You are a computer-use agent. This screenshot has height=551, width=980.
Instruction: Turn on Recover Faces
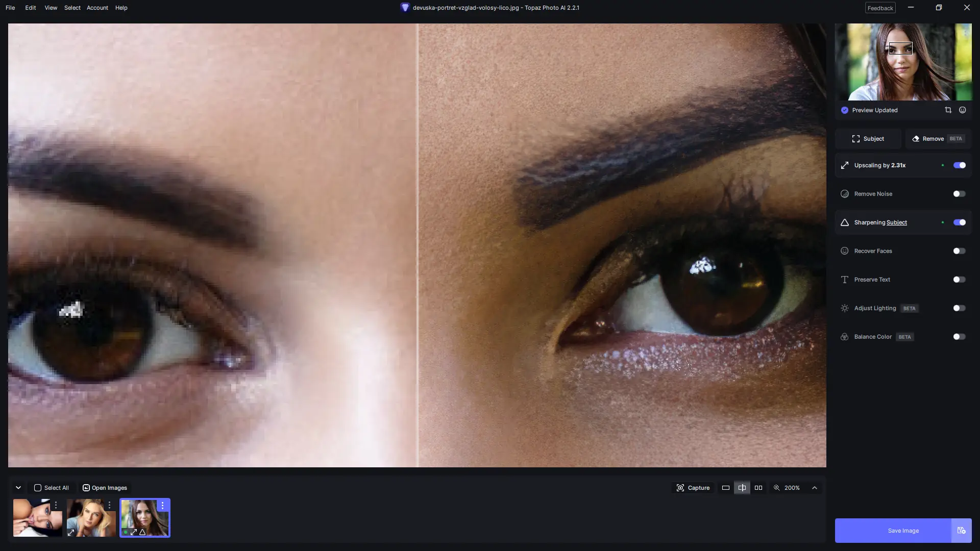pyautogui.click(x=959, y=251)
